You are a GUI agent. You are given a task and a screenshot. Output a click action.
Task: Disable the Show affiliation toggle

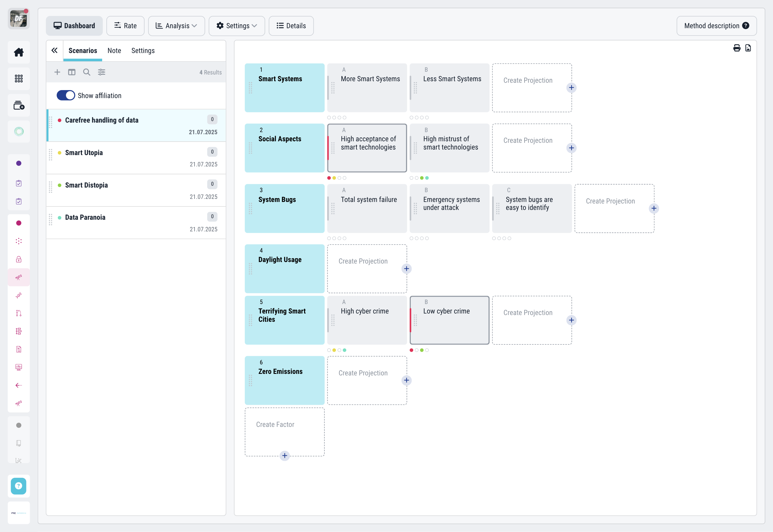click(x=66, y=95)
